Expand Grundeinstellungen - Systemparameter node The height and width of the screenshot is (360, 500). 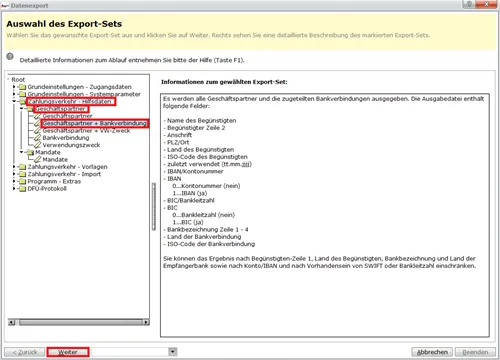coord(14,94)
